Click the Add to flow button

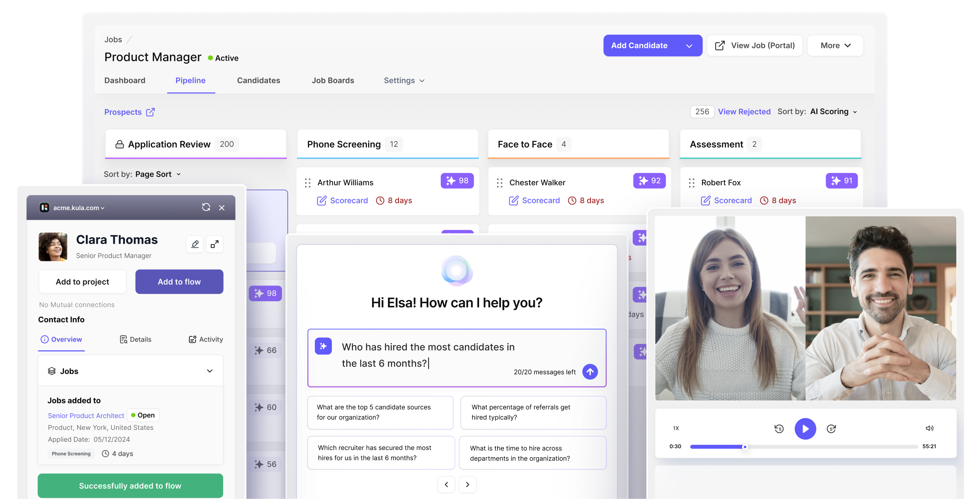pyautogui.click(x=179, y=282)
